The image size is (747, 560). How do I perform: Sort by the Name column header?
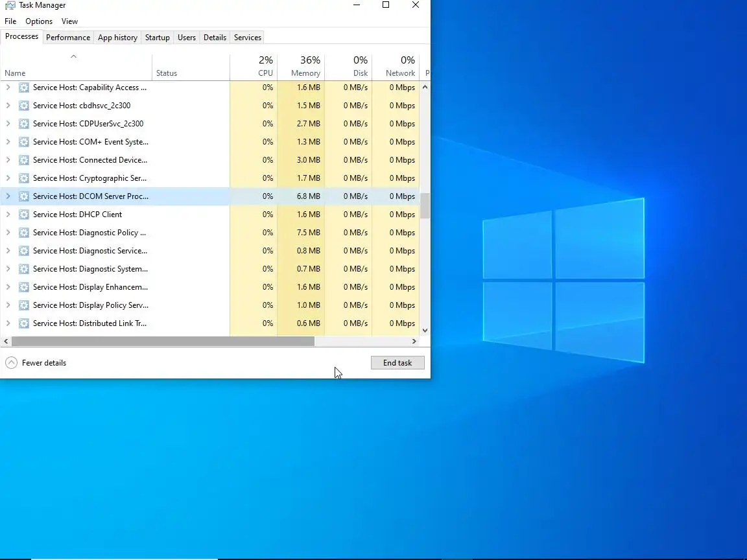pos(77,67)
